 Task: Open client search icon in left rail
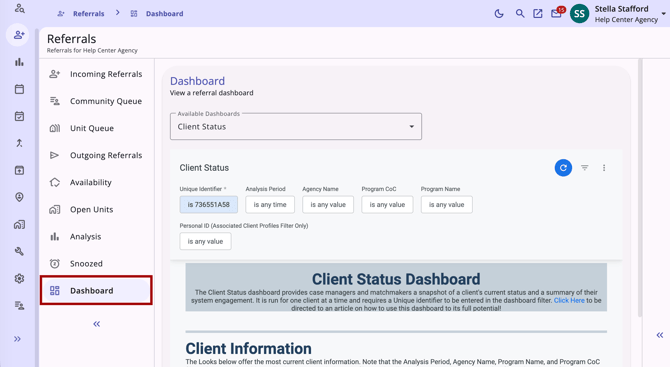coord(19,8)
